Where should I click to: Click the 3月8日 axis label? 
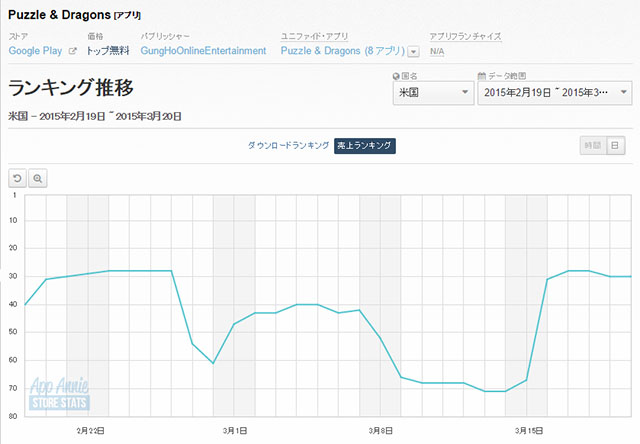pyautogui.click(x=380, y=431)
